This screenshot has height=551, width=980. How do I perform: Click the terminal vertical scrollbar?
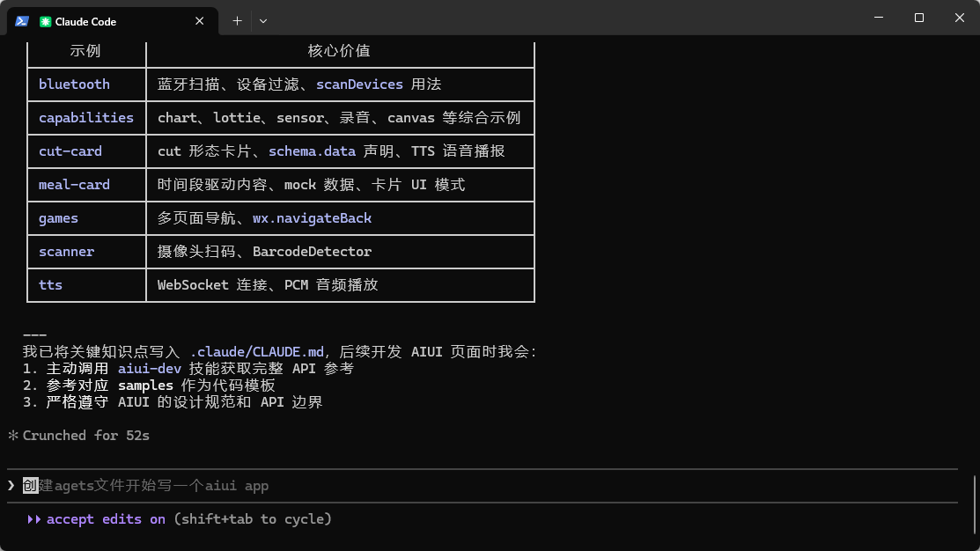[975, 503]
